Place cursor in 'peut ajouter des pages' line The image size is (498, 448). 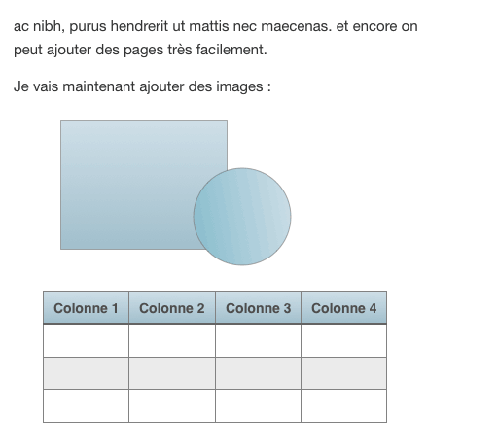pos(140,50)
